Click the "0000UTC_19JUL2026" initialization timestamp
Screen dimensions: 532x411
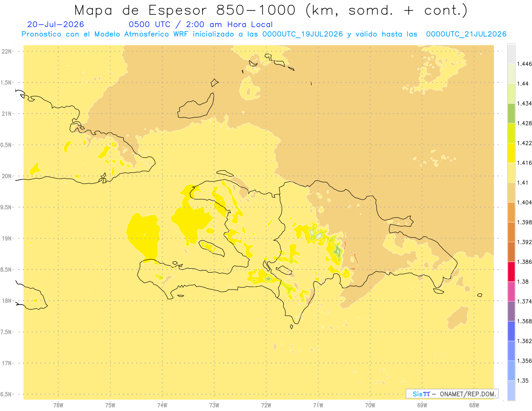click(302, 34)
